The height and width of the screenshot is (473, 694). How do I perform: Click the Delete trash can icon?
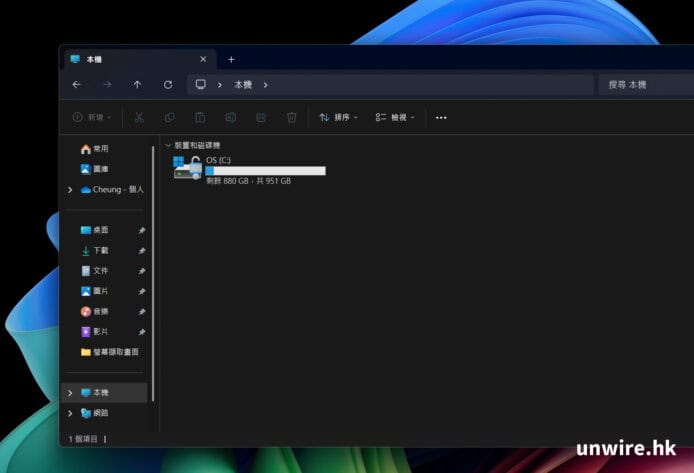tap(291, 117)
